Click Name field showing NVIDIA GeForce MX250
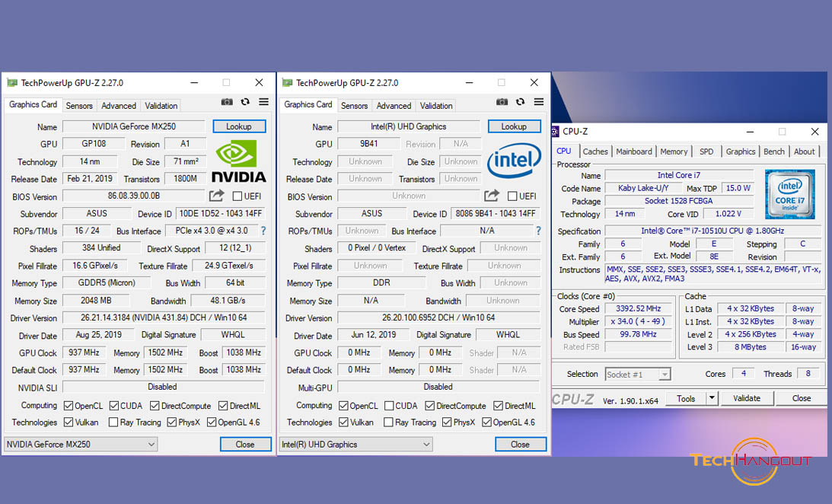Viewport: 832px width, 504px height. [134, 126]
